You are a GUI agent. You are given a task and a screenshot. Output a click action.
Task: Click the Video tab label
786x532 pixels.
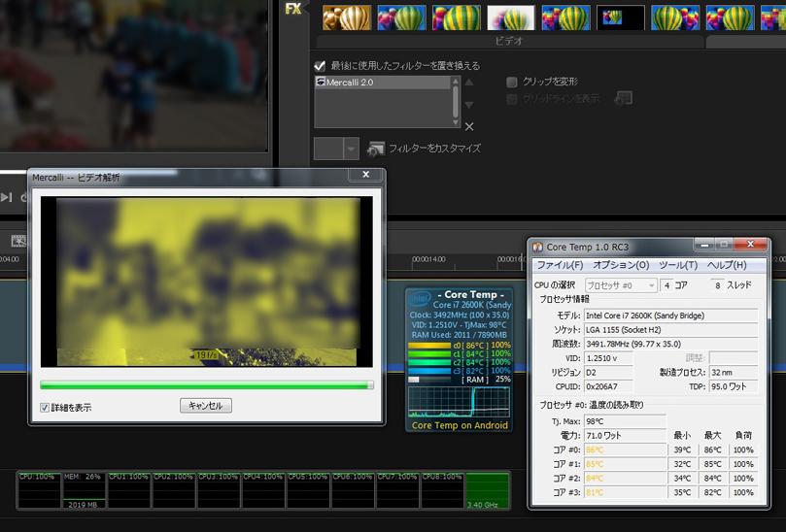tap(509, 41)
